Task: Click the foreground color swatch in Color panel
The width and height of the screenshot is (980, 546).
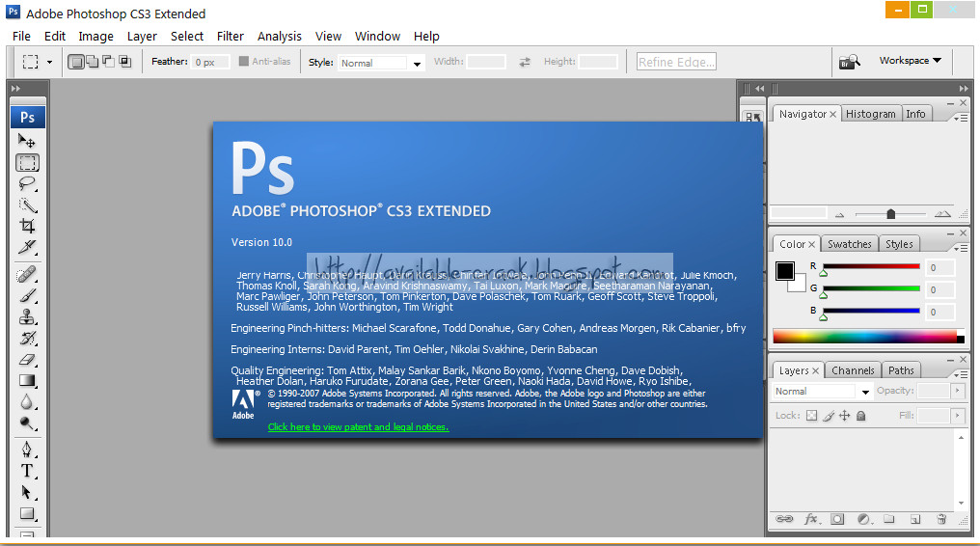Action: pos(785,270)
